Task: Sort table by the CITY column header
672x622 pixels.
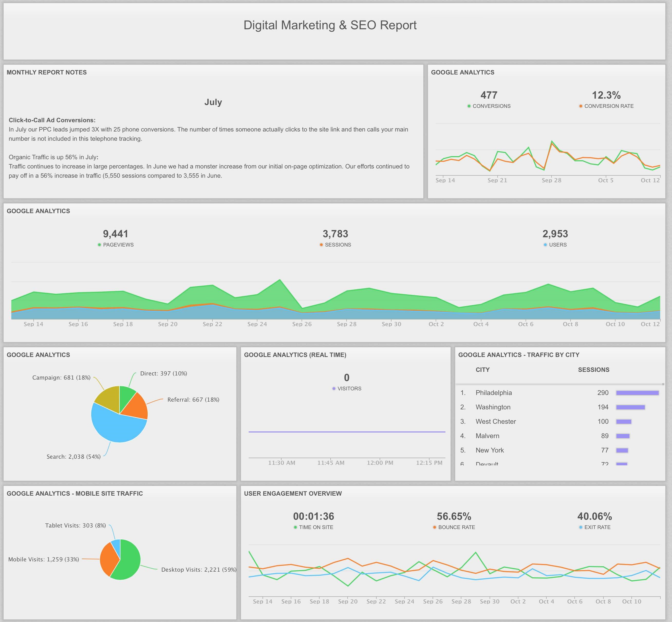Action: click(x=482, y=370)
